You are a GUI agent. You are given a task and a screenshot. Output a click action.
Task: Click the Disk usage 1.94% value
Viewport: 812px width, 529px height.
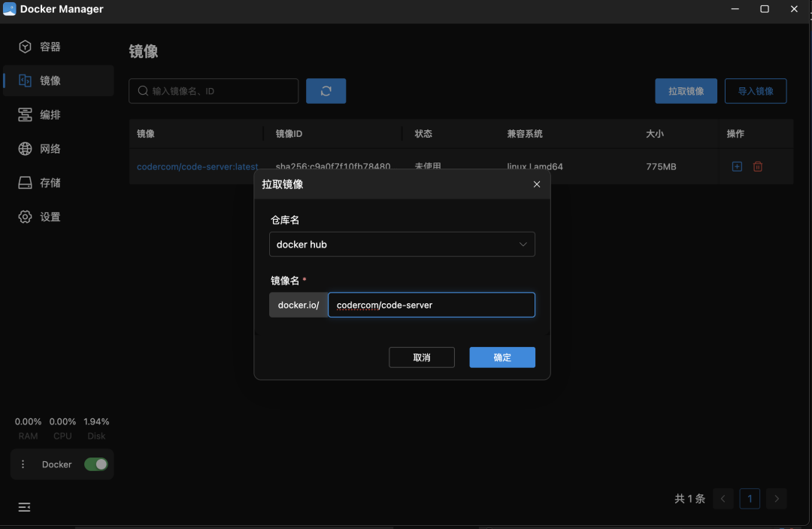96,421
